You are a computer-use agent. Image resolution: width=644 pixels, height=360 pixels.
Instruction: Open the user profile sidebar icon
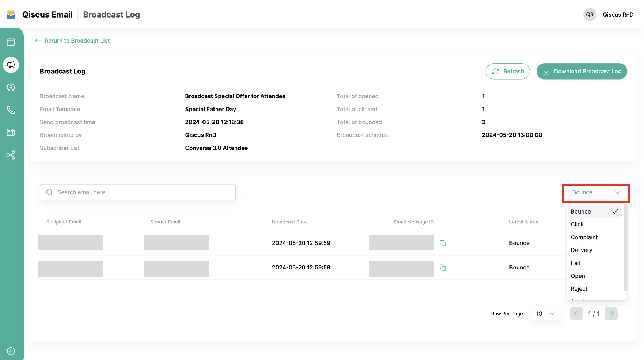(11, 88)
